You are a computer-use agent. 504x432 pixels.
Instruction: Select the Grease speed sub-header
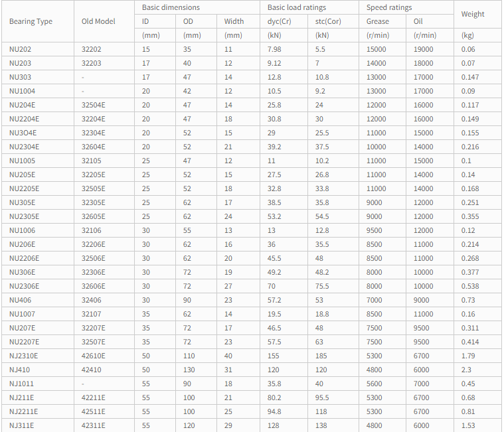tap(378, 21)
